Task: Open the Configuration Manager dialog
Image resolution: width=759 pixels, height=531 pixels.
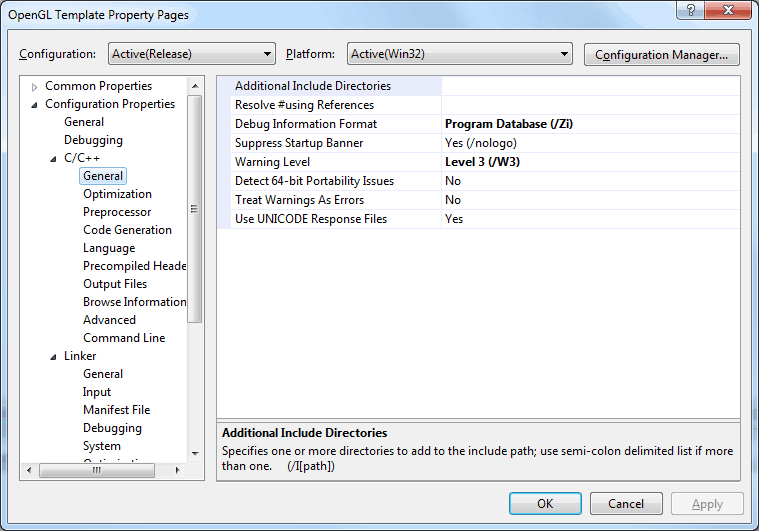Action: 661,55
